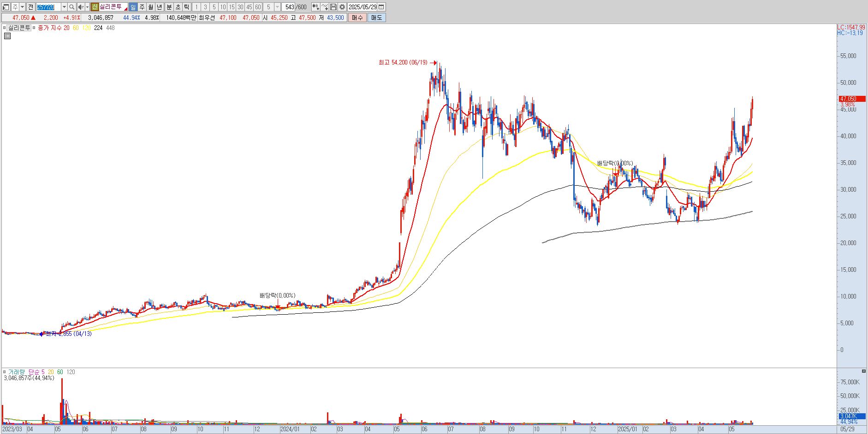Switch to the 틱 tick period
The image size is (868, 434).
click(187, 7)
